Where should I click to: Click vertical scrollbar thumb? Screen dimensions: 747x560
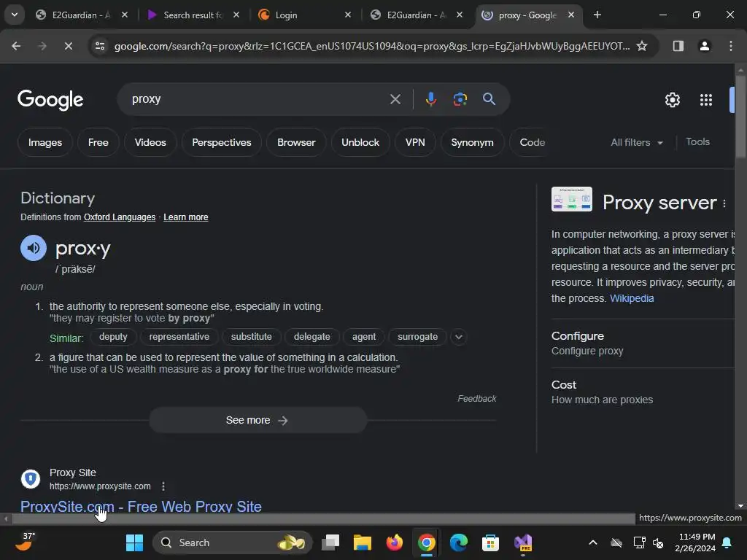pyautogui.click(x=740, y=116)
